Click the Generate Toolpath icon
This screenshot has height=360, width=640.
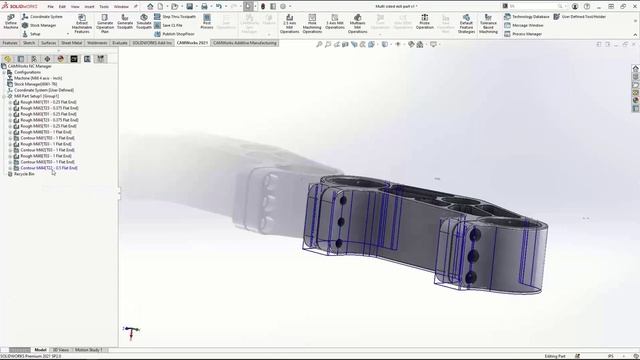[x=125, y=22]
